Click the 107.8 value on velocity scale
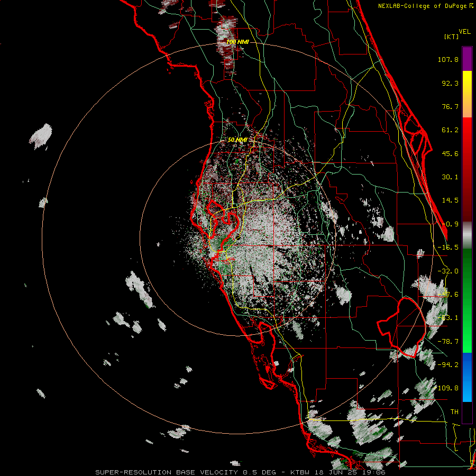Image resolution: width=476 pixels, height=476 pixels. (x=448, y=59)
